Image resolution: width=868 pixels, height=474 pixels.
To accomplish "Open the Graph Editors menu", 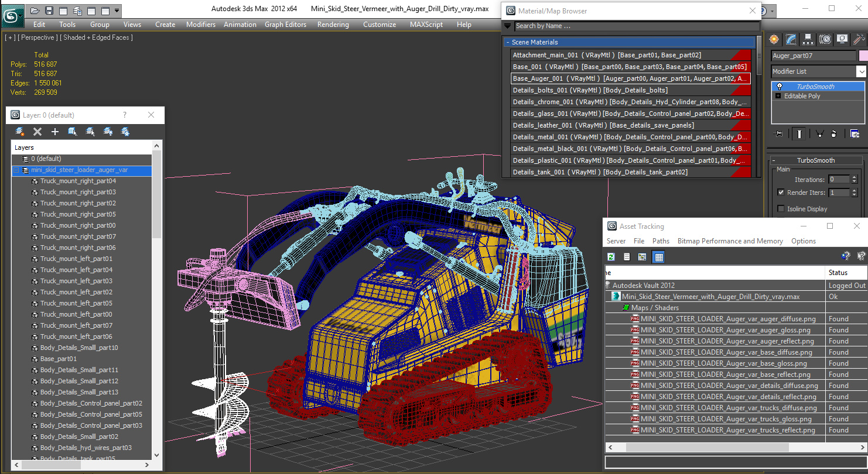I will [x=285, y=25].
